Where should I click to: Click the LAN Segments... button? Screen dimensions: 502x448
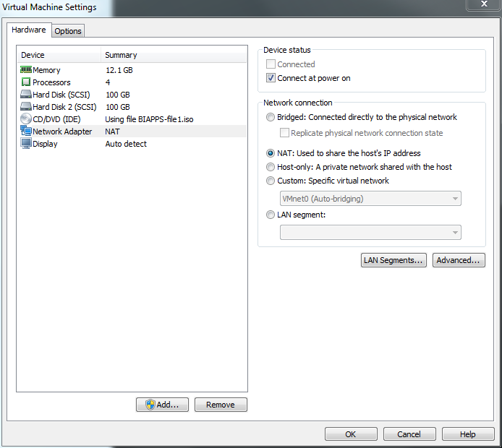click(x=393, y=260)
